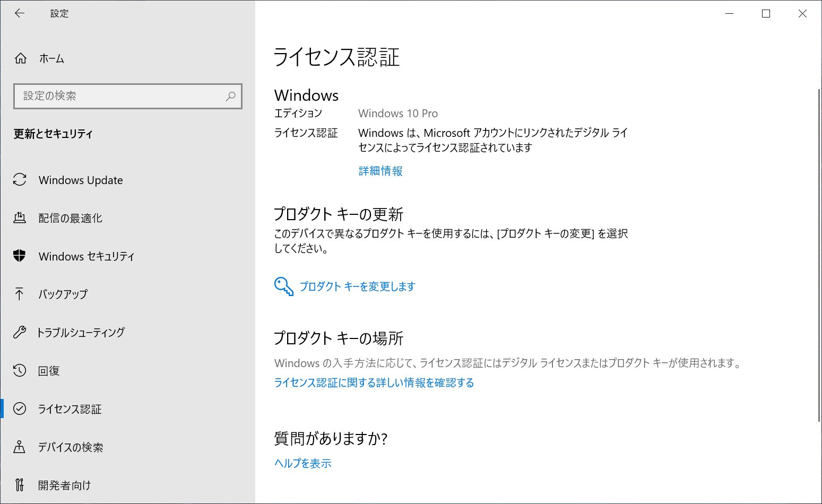The image size is (822, 504).
Task: Click the vertical scrollbar on the right
Action: [819, 255]
